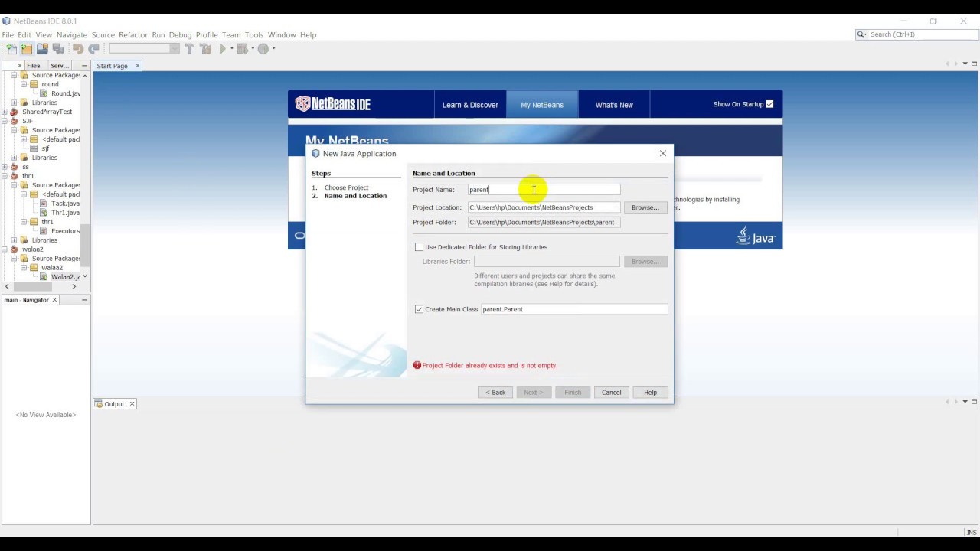
Task: Open the File menu
Action: pos(8,35)
